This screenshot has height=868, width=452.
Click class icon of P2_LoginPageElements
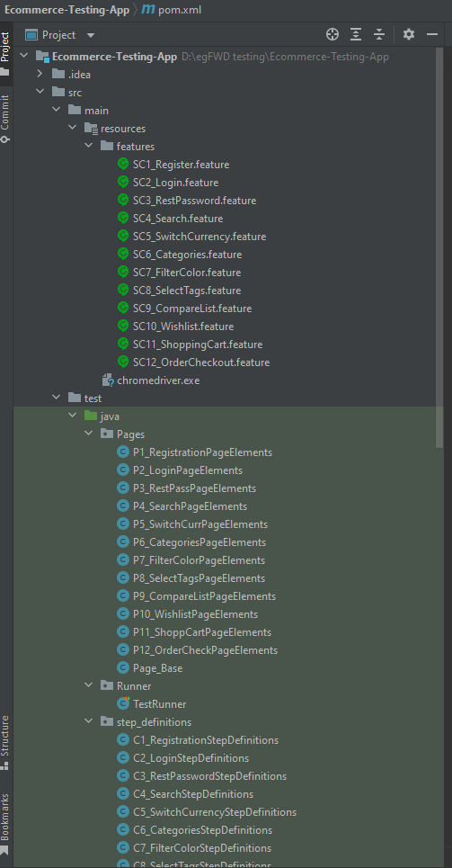pos(123,470)
